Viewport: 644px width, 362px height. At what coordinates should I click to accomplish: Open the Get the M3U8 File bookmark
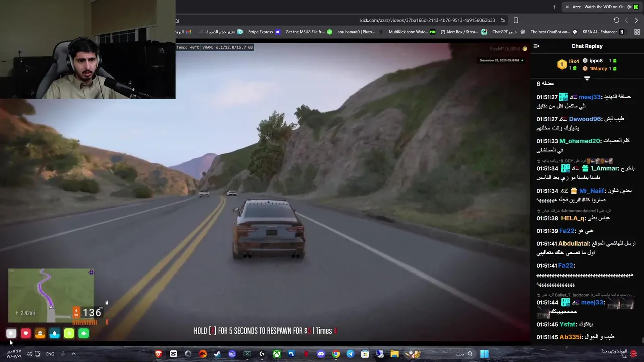click(x=308, y=32)
